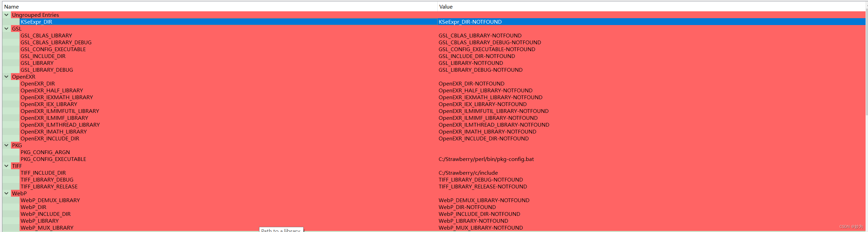The width and height of the screenshot is (868, 232).
Task: Select the WebP_LIBRARY entry name
Action: [39, 221]
